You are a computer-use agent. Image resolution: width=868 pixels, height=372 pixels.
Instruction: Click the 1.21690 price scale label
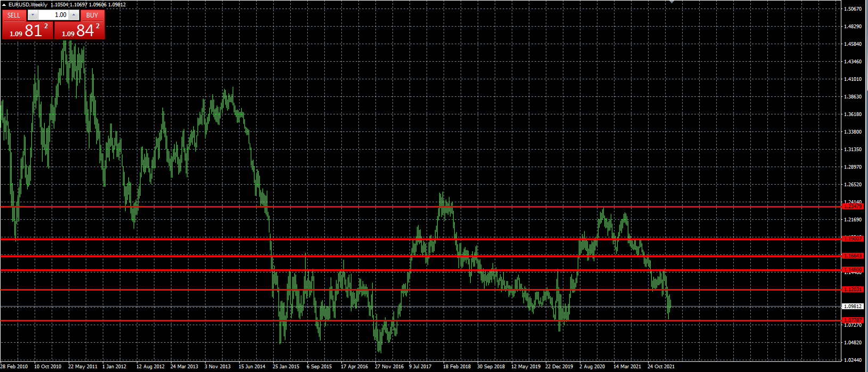click(x=853, y=220)
